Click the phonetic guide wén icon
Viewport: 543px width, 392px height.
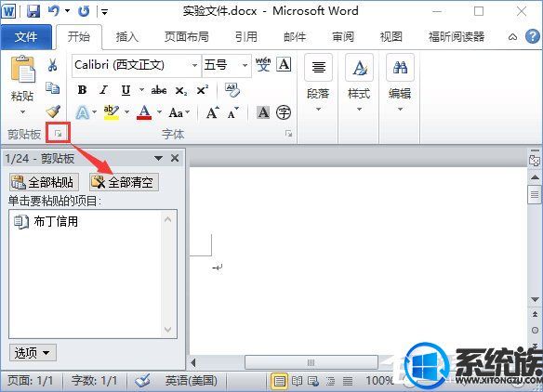(x=263, y=64)
